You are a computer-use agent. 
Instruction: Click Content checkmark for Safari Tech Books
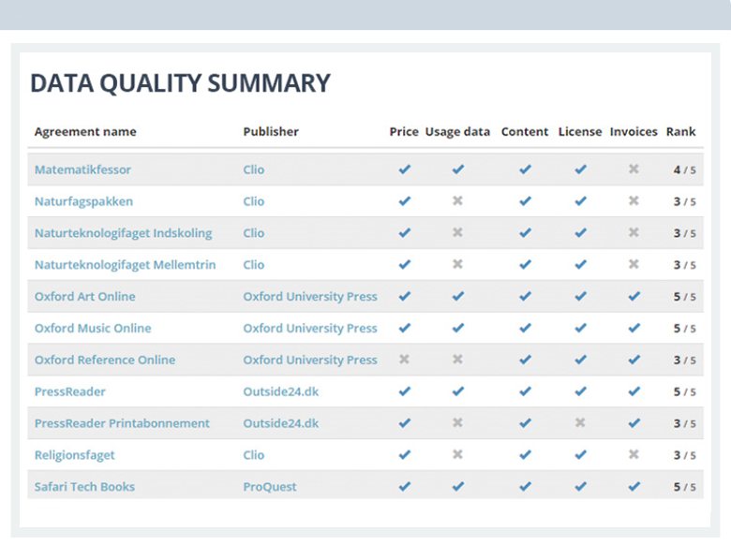point(526,486)
